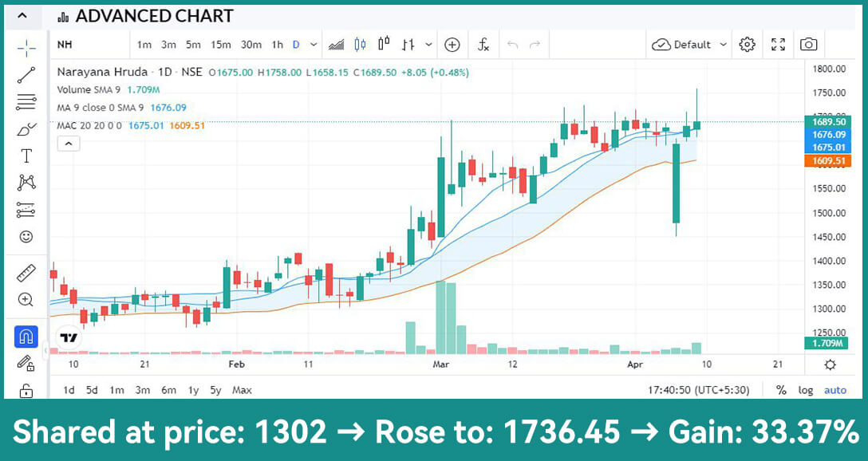Toggle auto scale mode
Image resolution: width=868 pixels, height=461 pixels.
pos(835,390)
